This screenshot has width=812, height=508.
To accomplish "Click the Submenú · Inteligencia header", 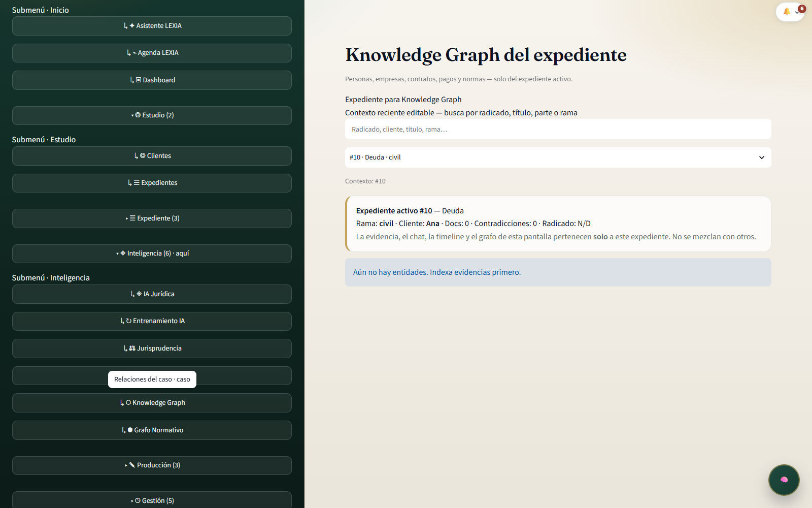I will point(51,278).
